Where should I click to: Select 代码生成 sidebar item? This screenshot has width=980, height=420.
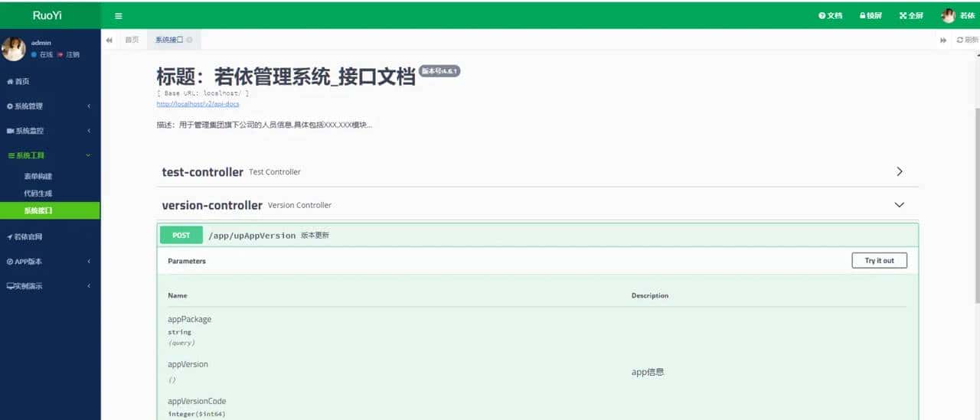[x=38, y=194]
